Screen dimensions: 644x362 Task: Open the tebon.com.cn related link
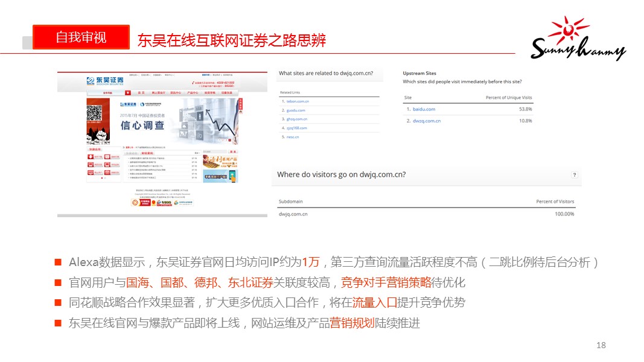[x=298, y=101]
